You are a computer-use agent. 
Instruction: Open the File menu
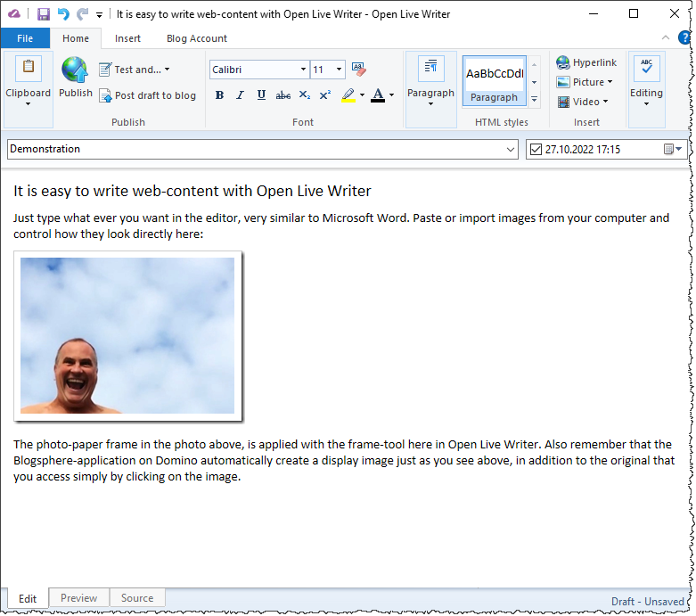point(25,38)
